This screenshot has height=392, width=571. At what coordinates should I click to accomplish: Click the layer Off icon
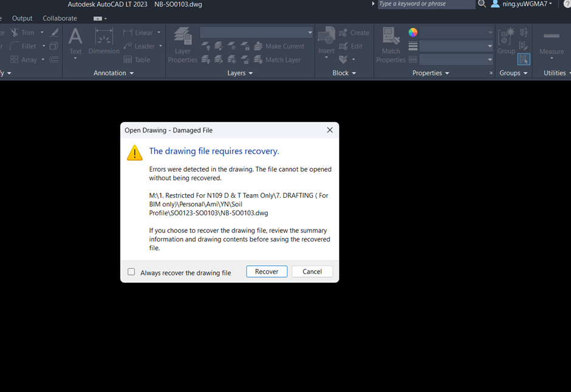[206, 46]
